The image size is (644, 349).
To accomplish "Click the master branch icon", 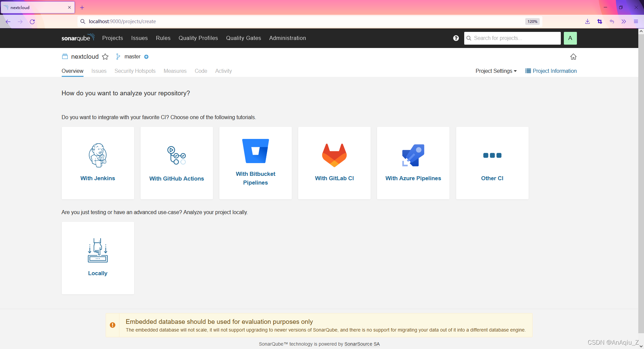I will 118,57.
